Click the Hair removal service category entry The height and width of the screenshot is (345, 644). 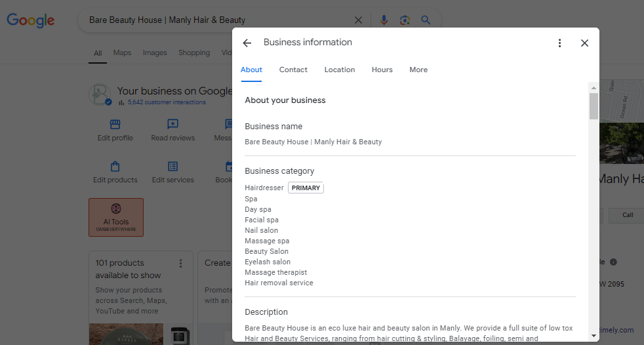[279, 283]
